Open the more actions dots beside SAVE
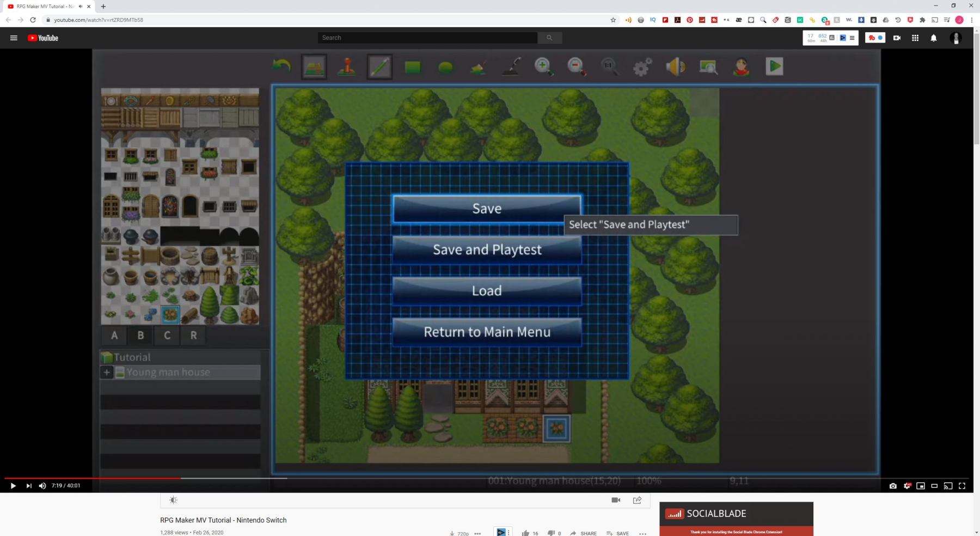 (x=642, y=534)
